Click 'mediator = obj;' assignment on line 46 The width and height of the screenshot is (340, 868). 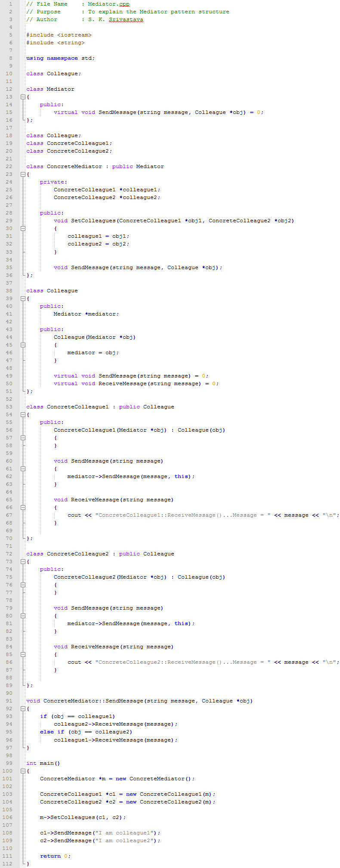coord(93,353)
